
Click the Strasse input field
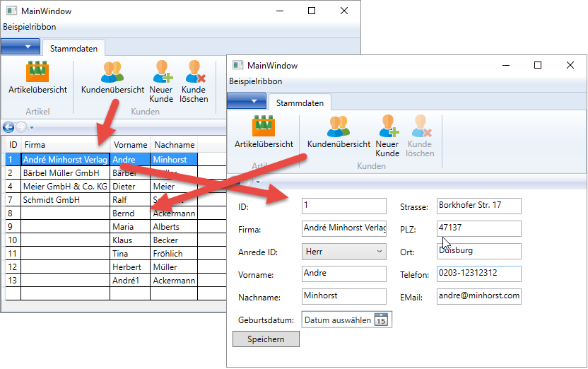pos(478,206)
